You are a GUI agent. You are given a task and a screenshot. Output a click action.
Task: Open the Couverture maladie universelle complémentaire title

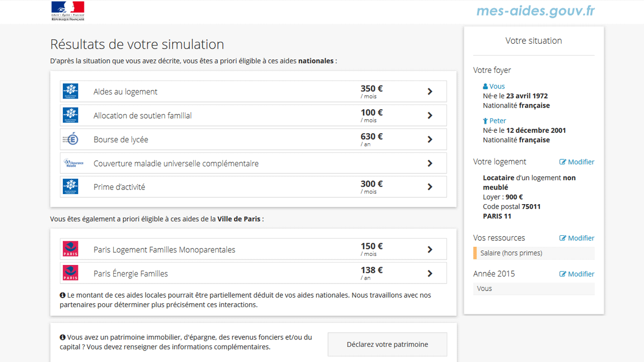pyautogui.click(x=176, y=163)
